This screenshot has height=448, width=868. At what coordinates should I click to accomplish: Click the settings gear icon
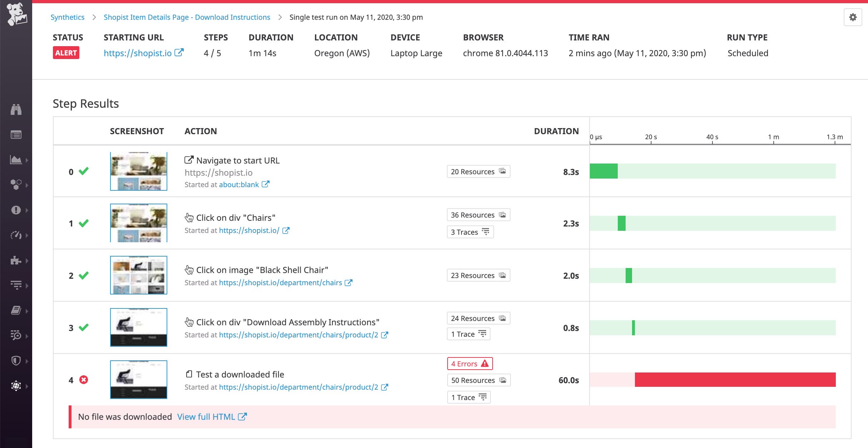click(853, 17)
